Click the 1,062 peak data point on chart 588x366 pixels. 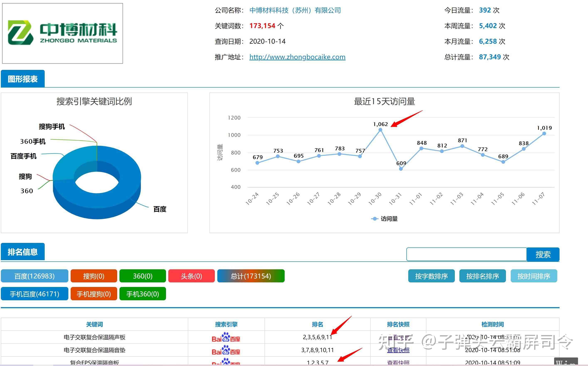pyautogui.click(x=380, y=130)
